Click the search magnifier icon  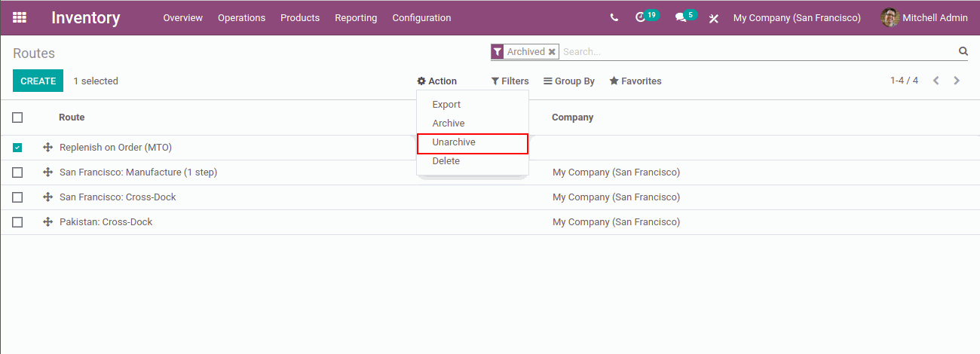tap(963, 51)
